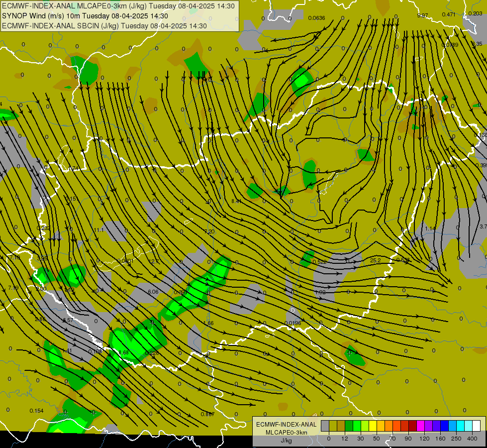
Task: Click the legend scale value 120
Action: (x=424, y=439)
